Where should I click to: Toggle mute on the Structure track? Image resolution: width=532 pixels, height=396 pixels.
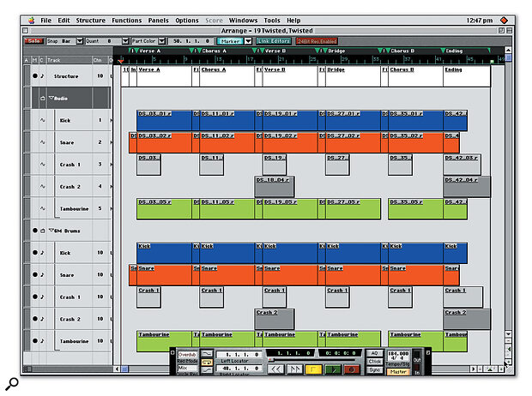[x=35, y=76]
